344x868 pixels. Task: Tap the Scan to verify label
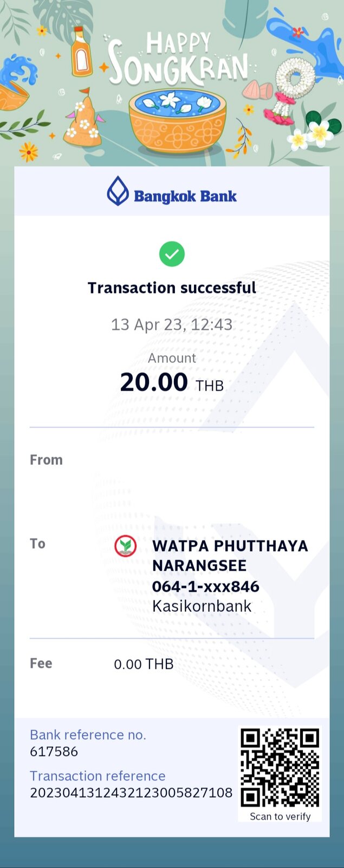[280, 816]
